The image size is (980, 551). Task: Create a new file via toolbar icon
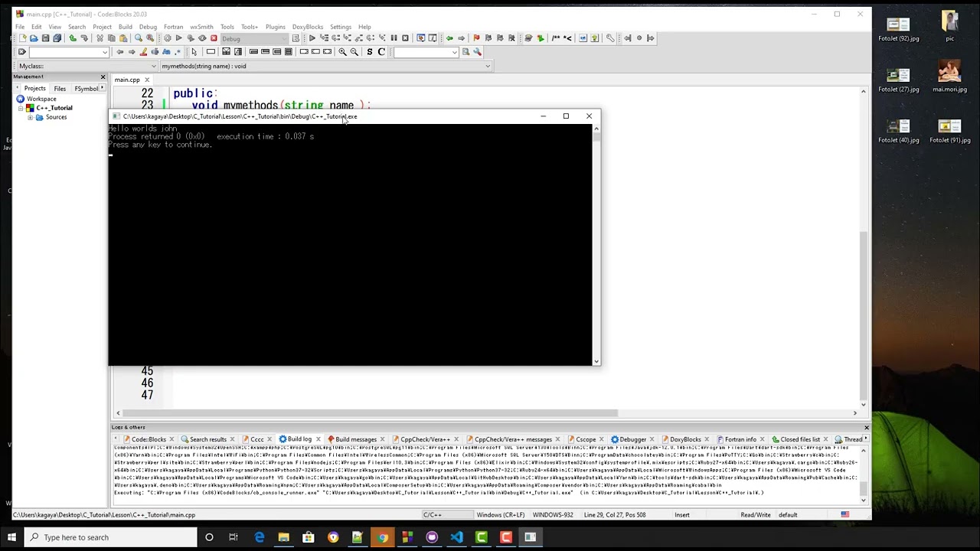[22, 38]
